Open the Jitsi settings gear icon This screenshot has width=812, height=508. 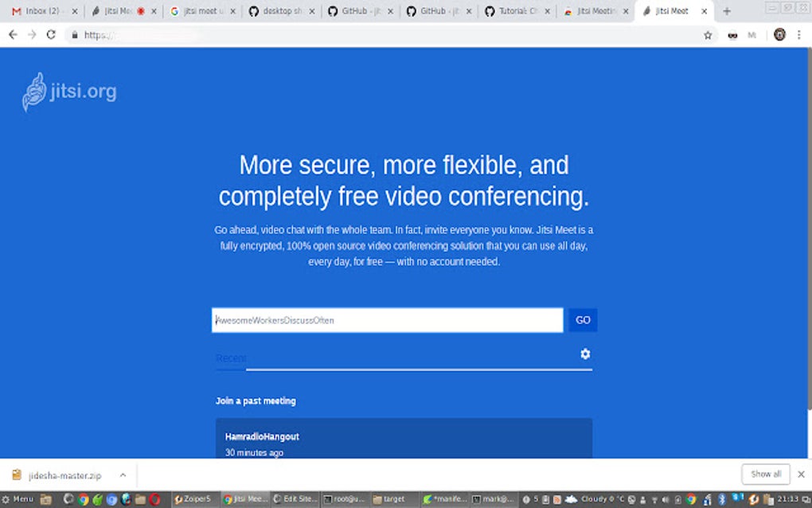585,354
